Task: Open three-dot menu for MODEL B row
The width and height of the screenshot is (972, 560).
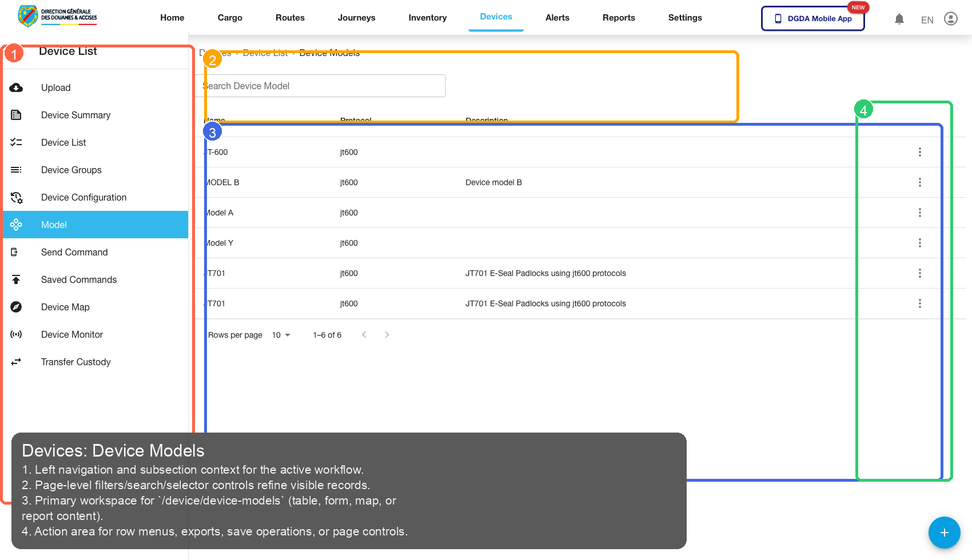Action: [x=919, y=182]
